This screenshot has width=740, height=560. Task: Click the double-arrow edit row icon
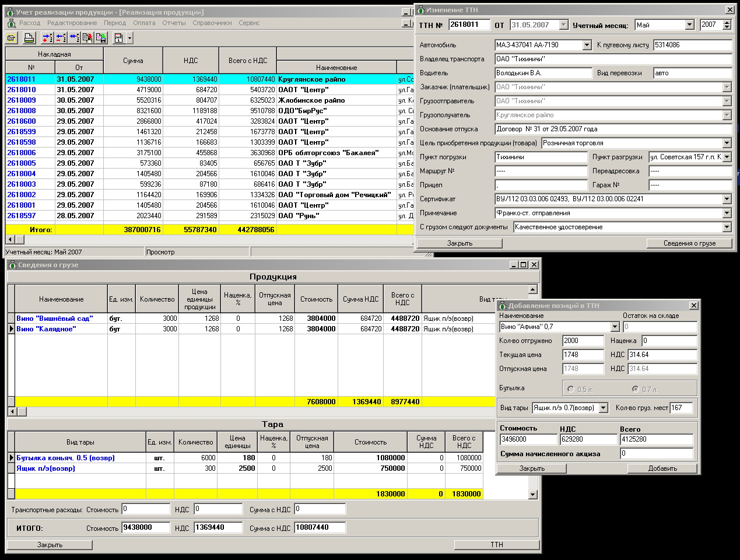pos(74,38)
